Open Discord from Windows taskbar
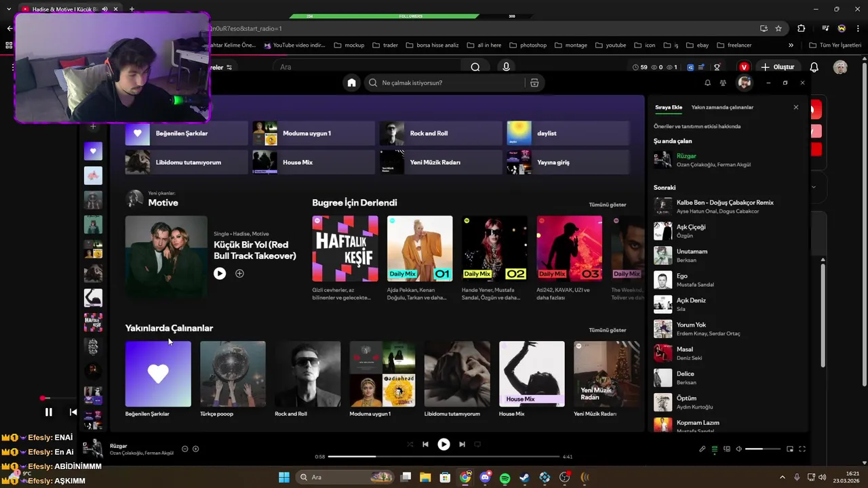This screenshot has width=868, height=488. (485, 478)
